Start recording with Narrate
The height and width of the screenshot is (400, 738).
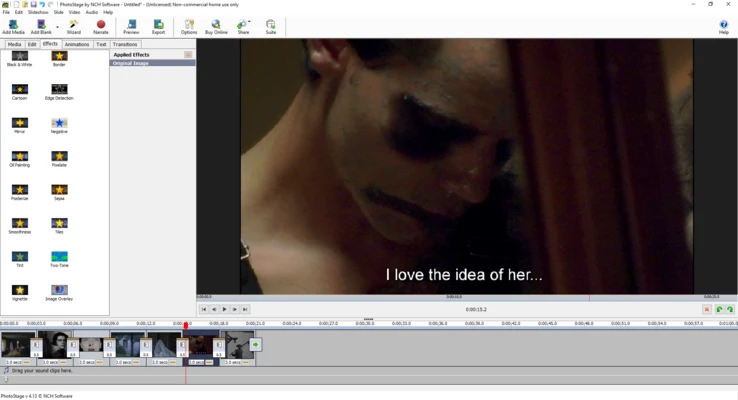101,27
